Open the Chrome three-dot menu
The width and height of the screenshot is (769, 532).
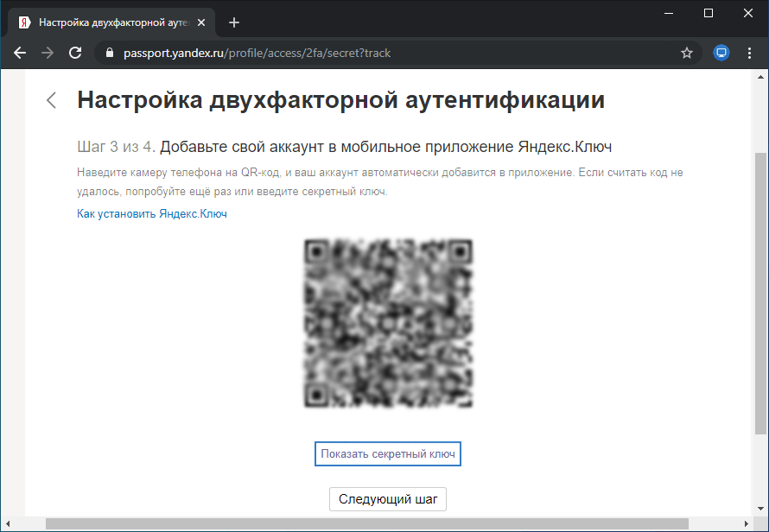tap(749, 53)
